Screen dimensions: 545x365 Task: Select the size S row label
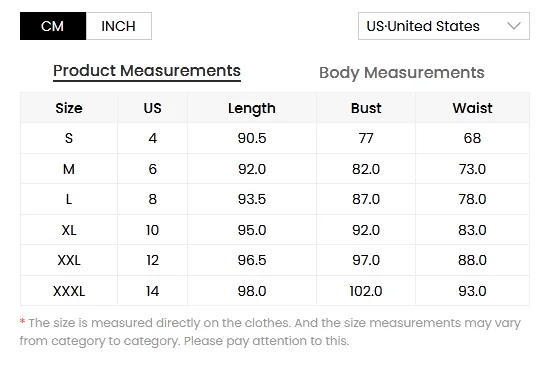click(x=69, y=138)
